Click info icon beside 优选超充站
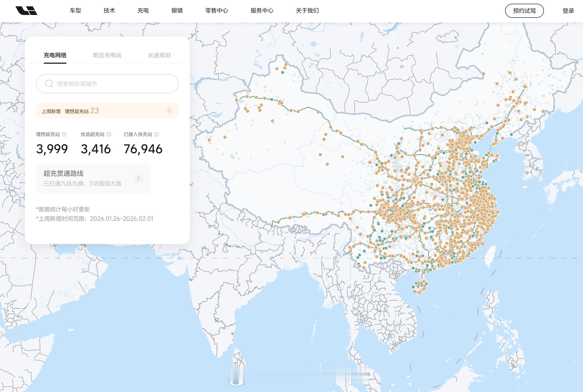Screen dimensions: 583x392 (109, 134)
